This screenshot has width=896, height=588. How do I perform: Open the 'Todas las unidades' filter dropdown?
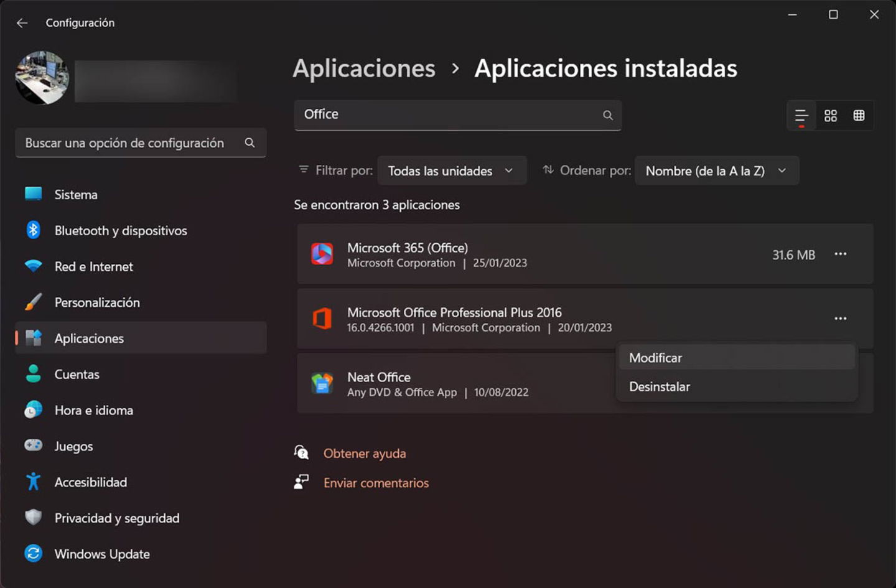pyautogui.click(x=452, y=170)
